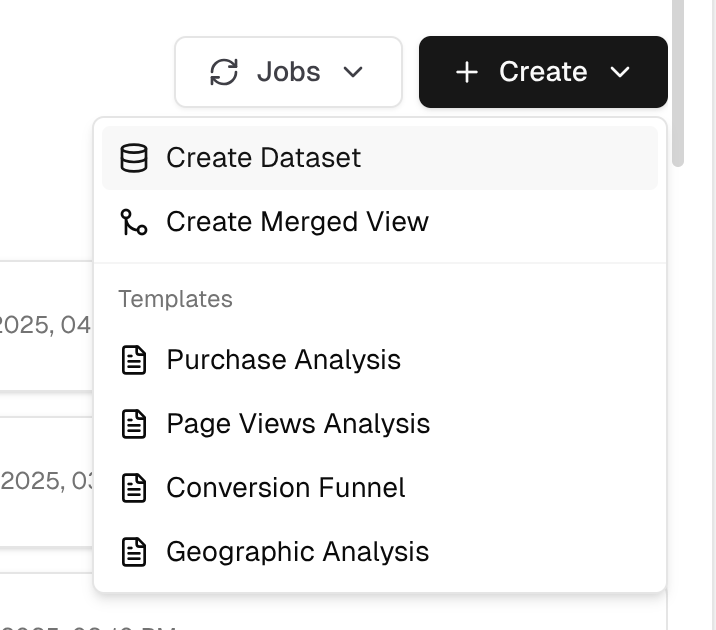
Task: Select the Create Merged View option
Action: 297,222
